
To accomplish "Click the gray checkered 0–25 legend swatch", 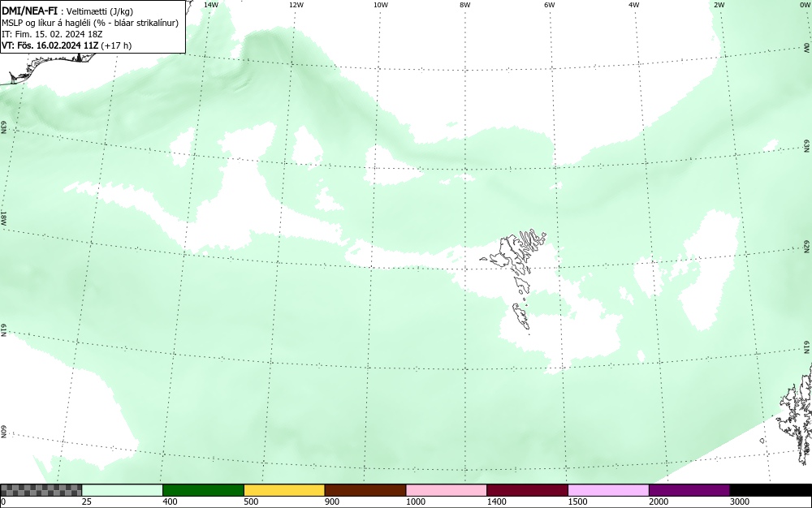I will click(x=41, y=490).
